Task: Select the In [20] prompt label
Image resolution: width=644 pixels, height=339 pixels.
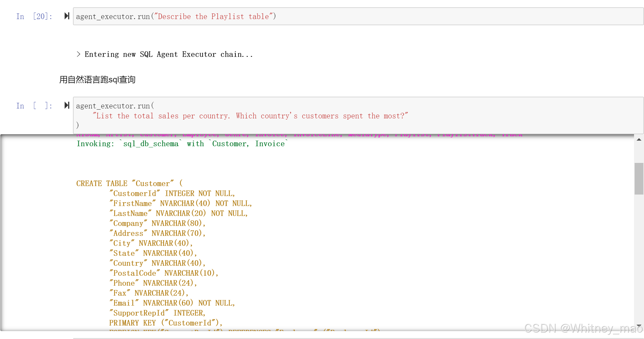Action: click(x=34, y=16)
